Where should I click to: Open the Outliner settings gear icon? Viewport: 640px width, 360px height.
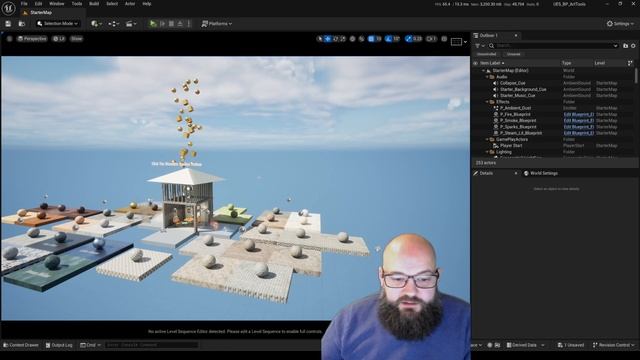(633, 46)
